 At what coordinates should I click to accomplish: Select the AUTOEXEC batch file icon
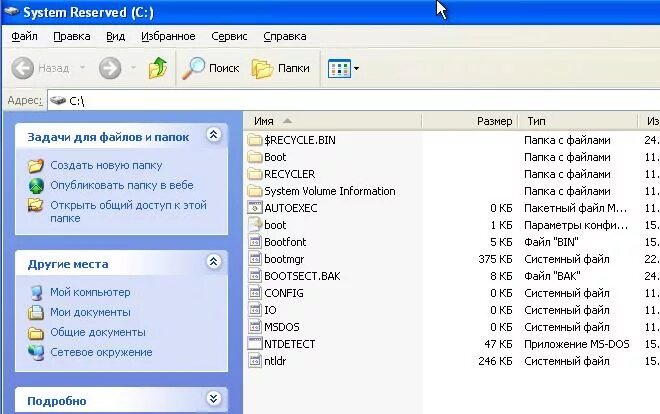coord(255,208)
